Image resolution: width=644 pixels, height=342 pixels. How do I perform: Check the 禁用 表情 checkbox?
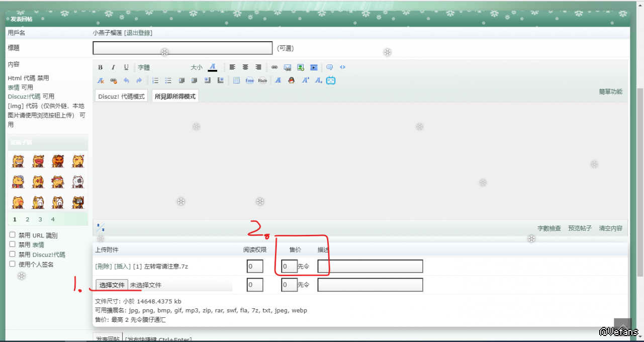[x=13, y=244]
